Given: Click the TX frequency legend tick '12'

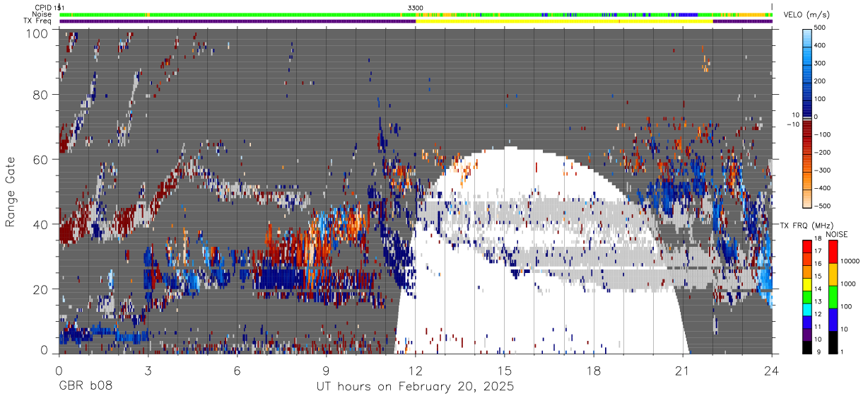Looking at the screenshot, I should [817, 315].
